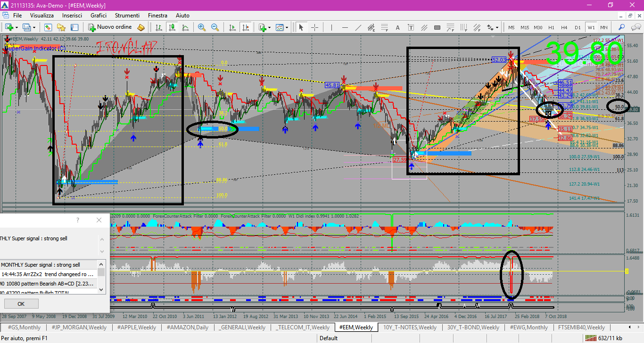Activate the crosshair cursor
Screen dimensions: 644x343
(314, 27)
